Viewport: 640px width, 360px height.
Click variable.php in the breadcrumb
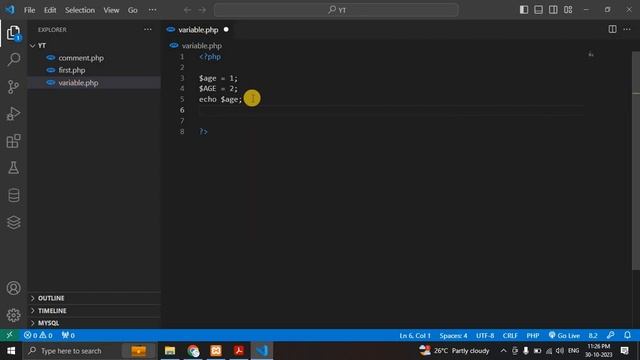pyautogui.click(x=202, y=45)
